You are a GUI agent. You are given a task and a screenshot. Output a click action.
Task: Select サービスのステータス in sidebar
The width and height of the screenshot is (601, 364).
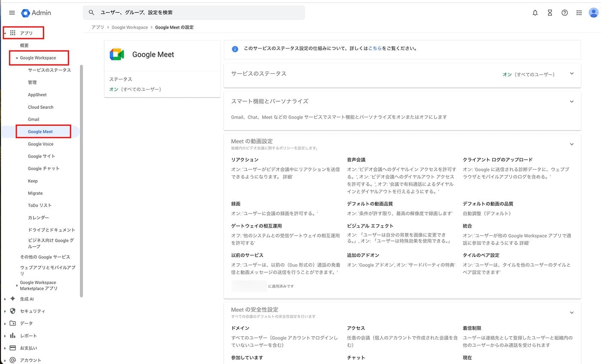click(x=49, y=70)
